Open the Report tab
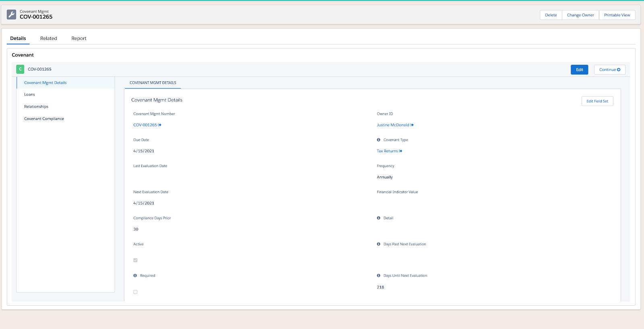Screen dimensions: 644x329 pos(79,38)
